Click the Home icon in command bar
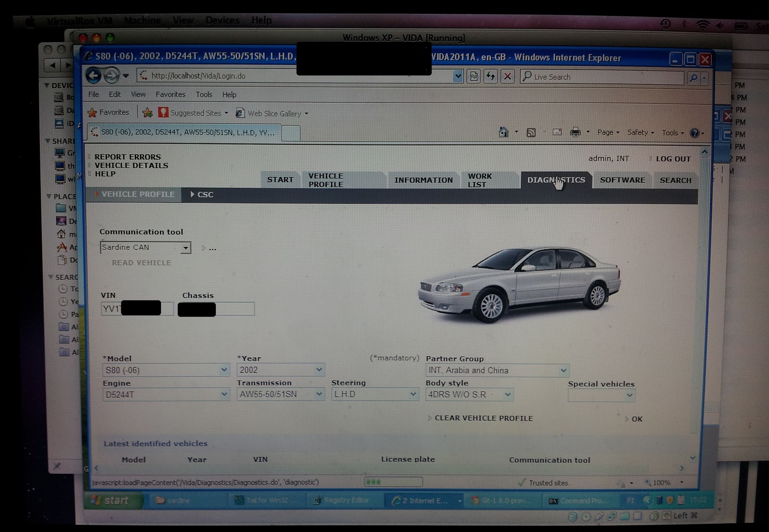 (503, 132)
